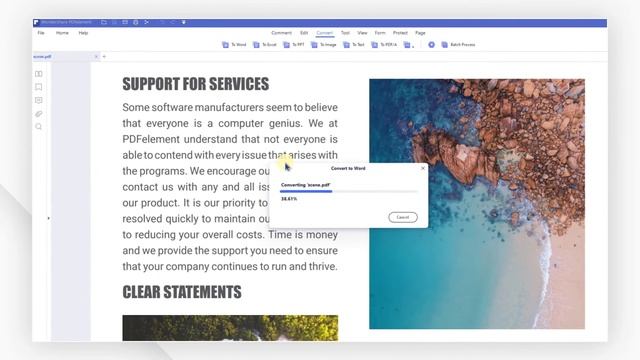Convert the PDF with To Word
This screenshot has height=360, width=640.
click(234, 45)
